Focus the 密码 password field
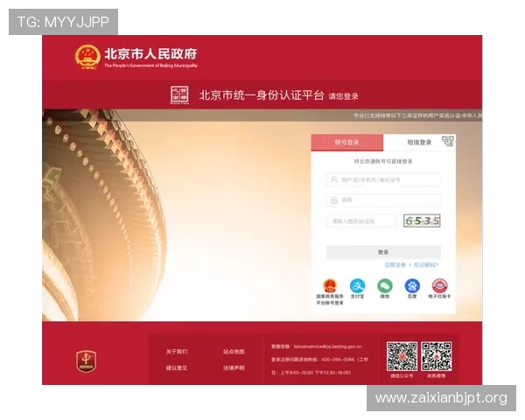Viewport: 525px width, 420px height. (x=383, y=200)
